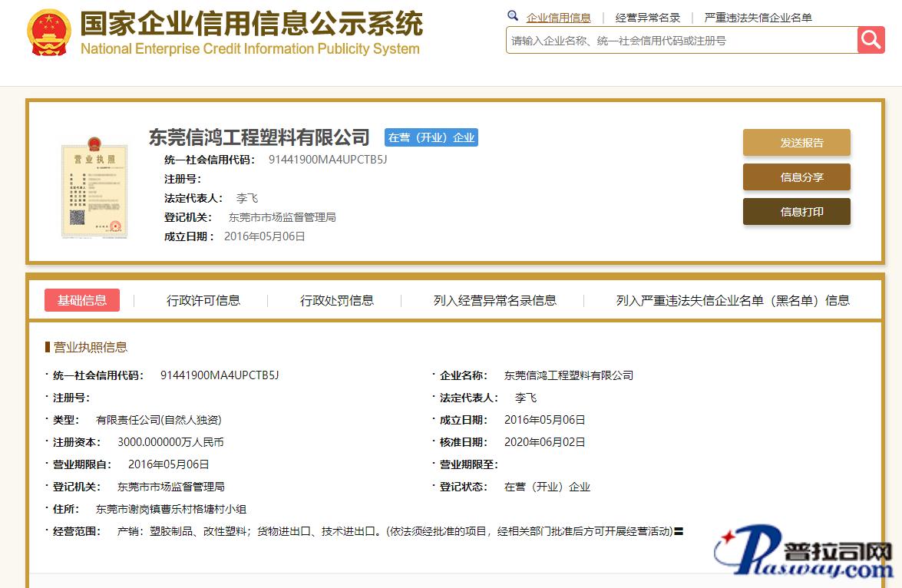Focus the enterprise name search input field

pyautogui.click(x=681, y=41)
